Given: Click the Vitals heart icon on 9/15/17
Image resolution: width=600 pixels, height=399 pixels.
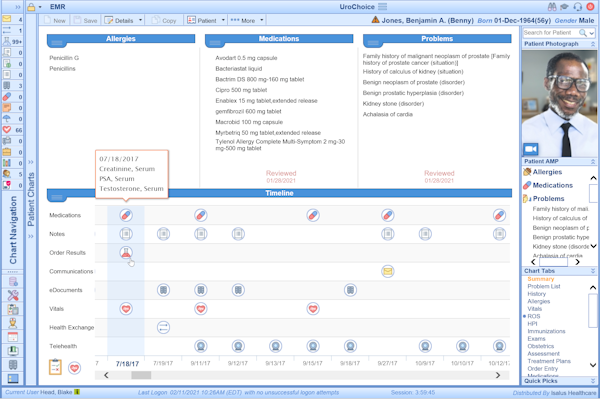Looking at the screenshot, I should coord(313,309).
